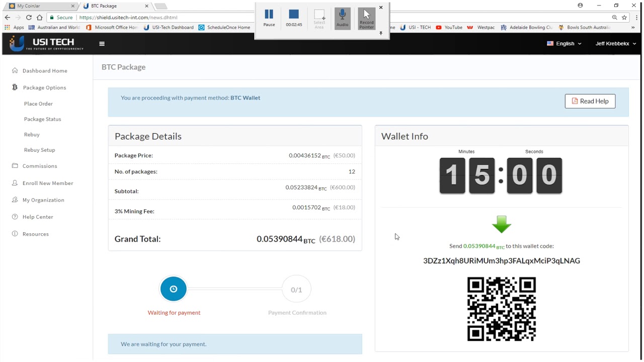Open USI-Tech Dashboard bookmark
644x362 pixels.
pyautogui.click(x=169, y=27)
